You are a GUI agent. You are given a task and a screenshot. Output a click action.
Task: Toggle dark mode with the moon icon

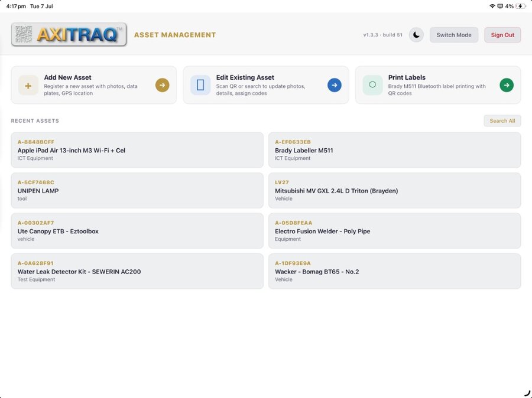coord(416,35)
